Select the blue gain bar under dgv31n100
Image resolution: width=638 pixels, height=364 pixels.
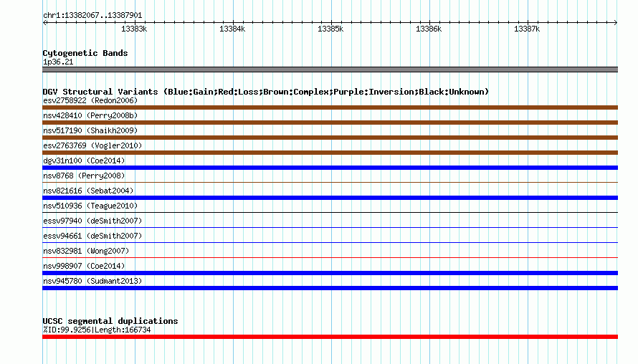click(x=330, y=168)
